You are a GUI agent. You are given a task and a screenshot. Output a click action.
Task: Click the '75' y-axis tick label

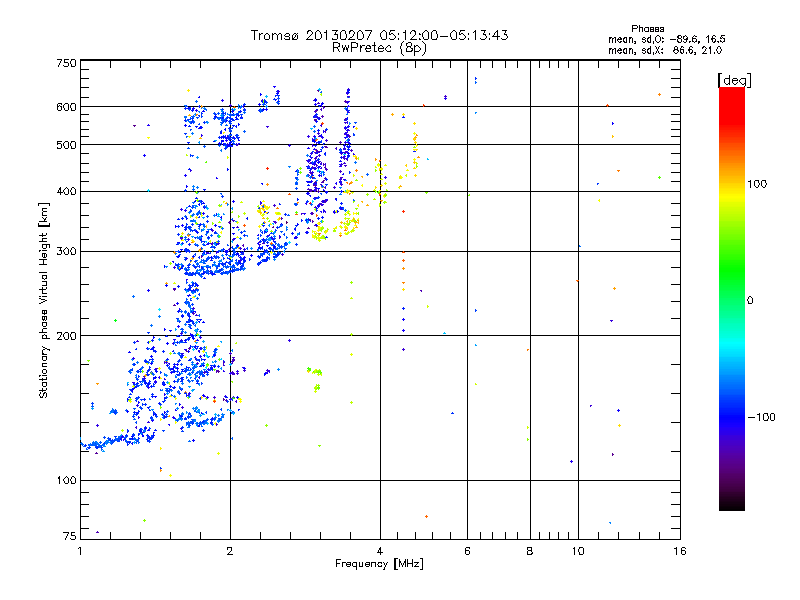70,536
